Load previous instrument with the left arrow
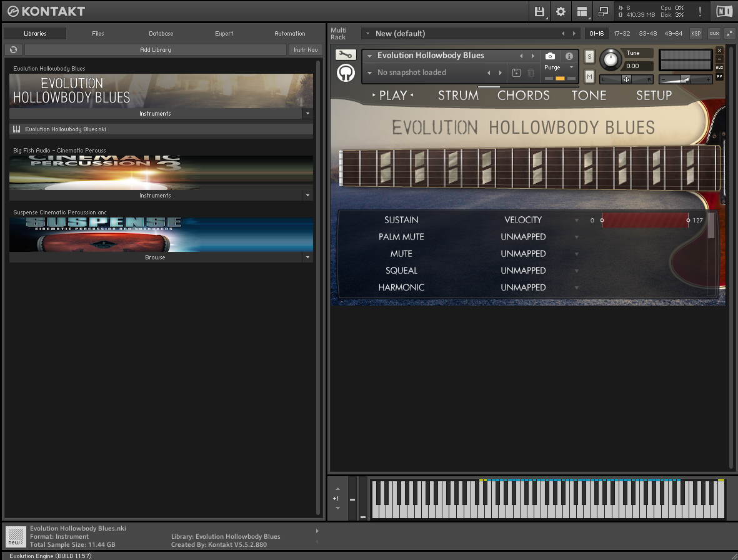The width and height of the screenshot is (738, 560). click(521, 56)
